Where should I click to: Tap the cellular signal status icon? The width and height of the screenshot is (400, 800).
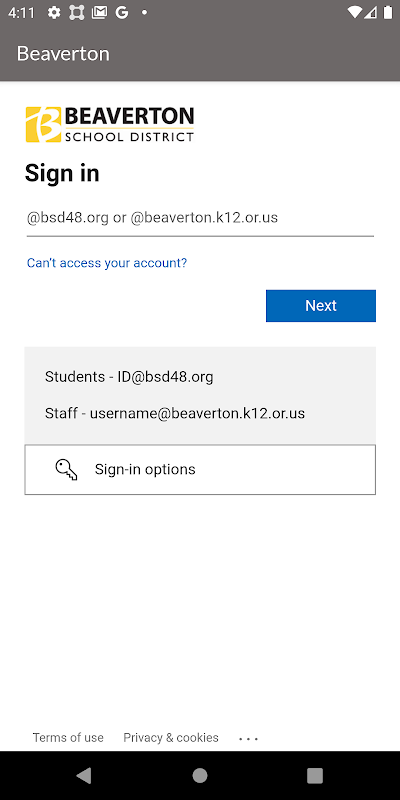372,13
